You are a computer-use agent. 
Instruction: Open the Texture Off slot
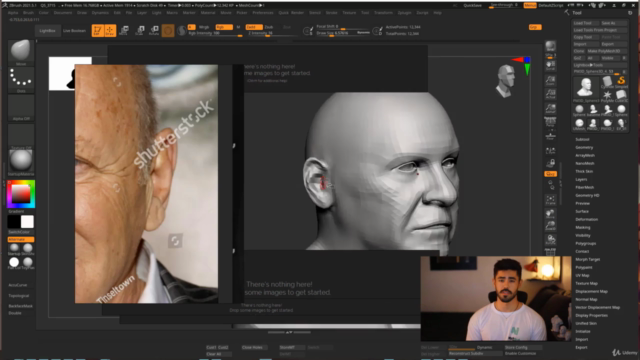pos(21,137)
